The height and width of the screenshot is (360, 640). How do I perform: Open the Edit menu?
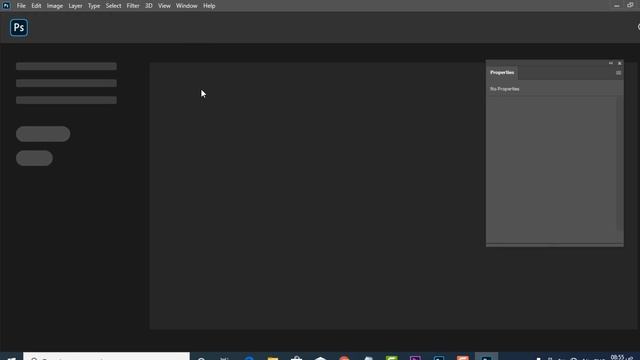36,6
